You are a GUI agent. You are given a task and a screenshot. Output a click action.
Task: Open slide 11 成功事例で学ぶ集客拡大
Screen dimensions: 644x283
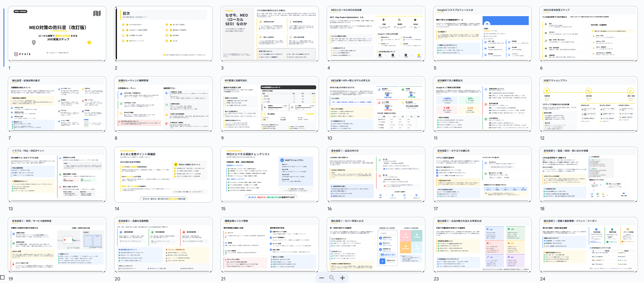coord(482,104)
